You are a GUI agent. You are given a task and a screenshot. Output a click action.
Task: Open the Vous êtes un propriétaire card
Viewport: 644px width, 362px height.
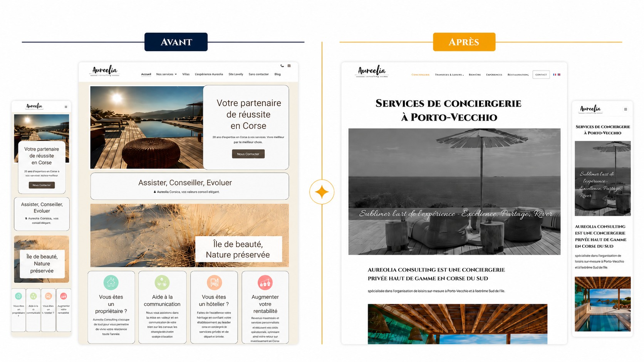(x=111, y=307)
